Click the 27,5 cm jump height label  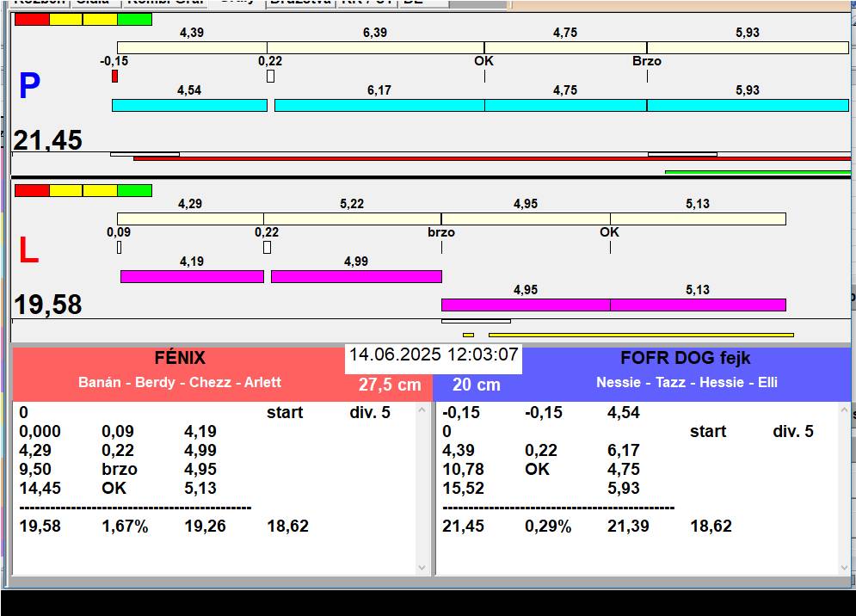pyautogui.click(x=391, y=385)
